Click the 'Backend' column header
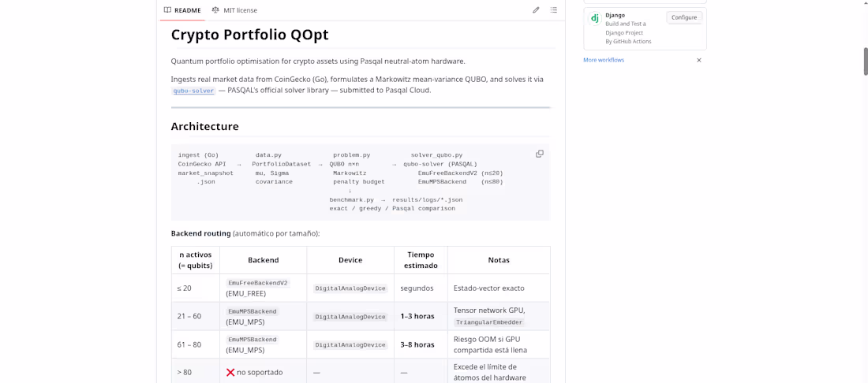The image size is (868, 383). [263, 260]
